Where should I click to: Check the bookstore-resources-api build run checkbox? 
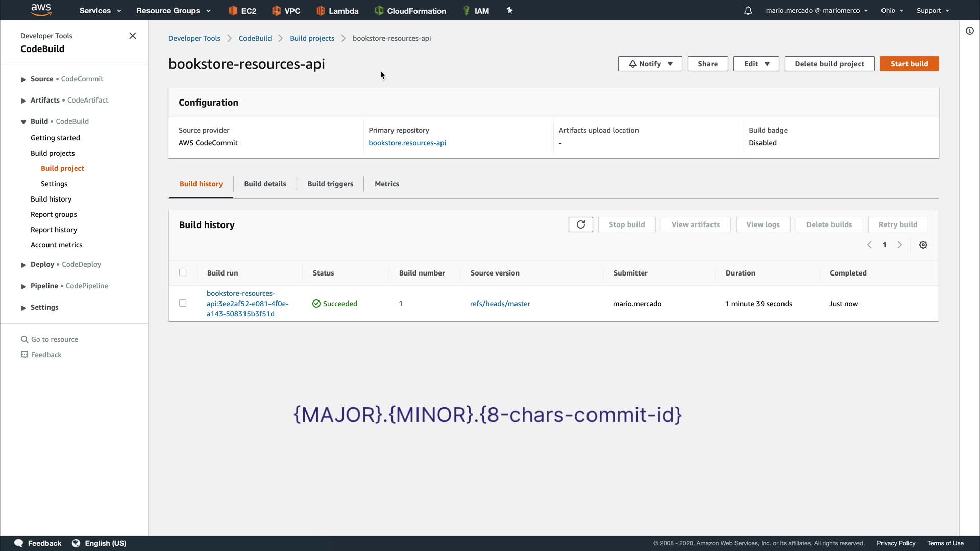coord(183,303)
